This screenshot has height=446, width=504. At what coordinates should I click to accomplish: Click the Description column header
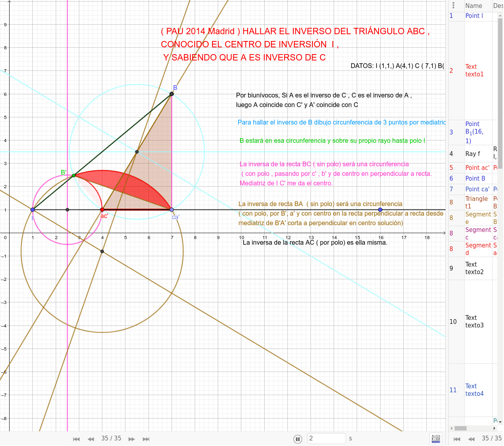tap(498, 6)
